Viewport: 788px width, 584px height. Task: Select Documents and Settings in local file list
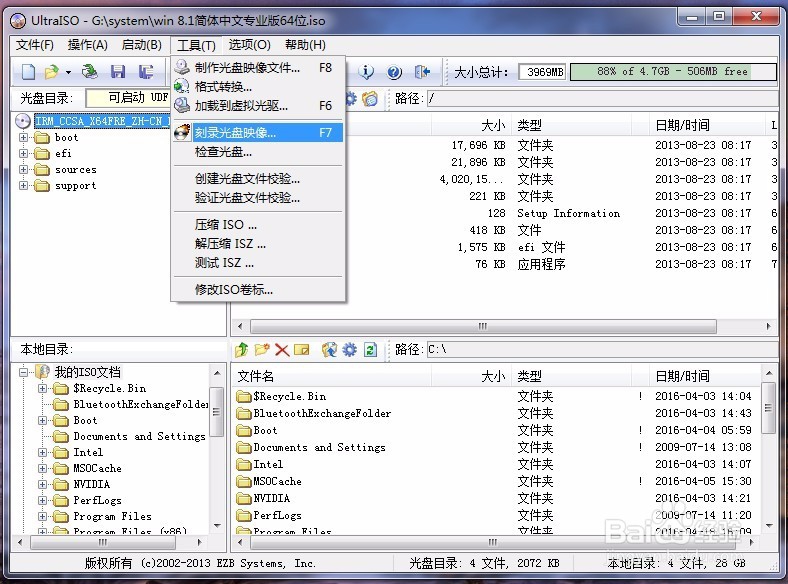point(319,447)
